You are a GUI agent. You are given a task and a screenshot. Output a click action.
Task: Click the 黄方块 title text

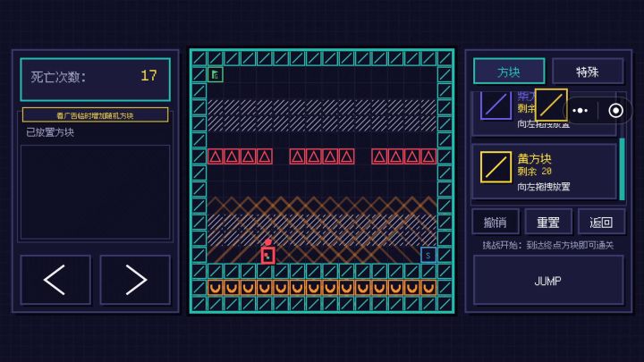click(534, 158)
